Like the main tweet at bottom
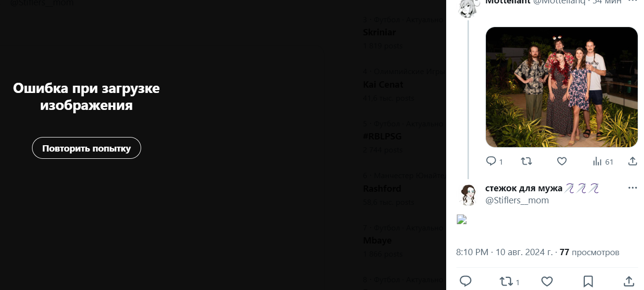The image size is (644, 290). (547, 281)
